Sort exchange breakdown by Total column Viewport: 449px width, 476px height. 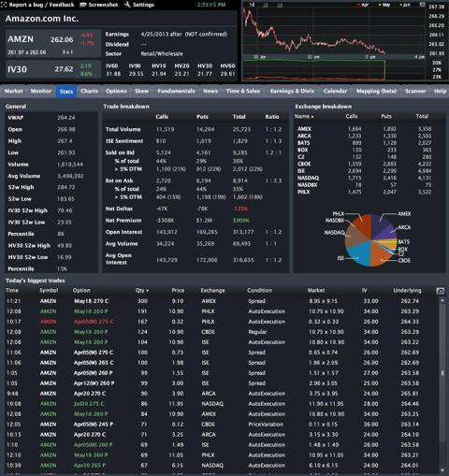(422, 116)
